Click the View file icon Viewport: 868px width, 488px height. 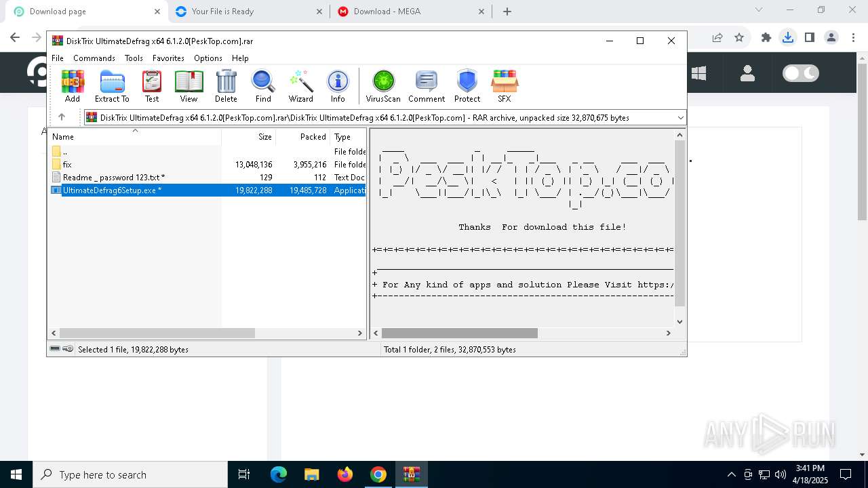[189, 86]
